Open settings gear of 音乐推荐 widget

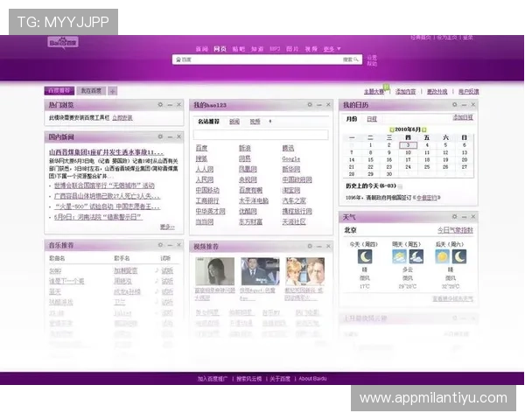160,245
